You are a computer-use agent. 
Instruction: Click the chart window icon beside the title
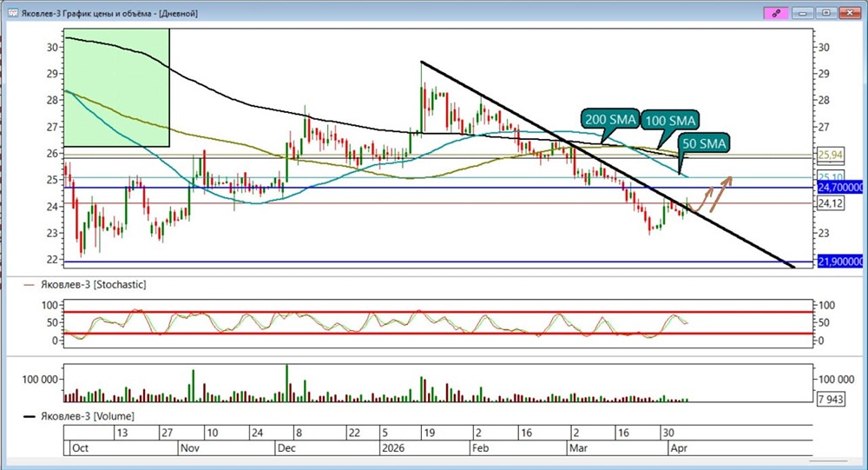click(13, 13)
